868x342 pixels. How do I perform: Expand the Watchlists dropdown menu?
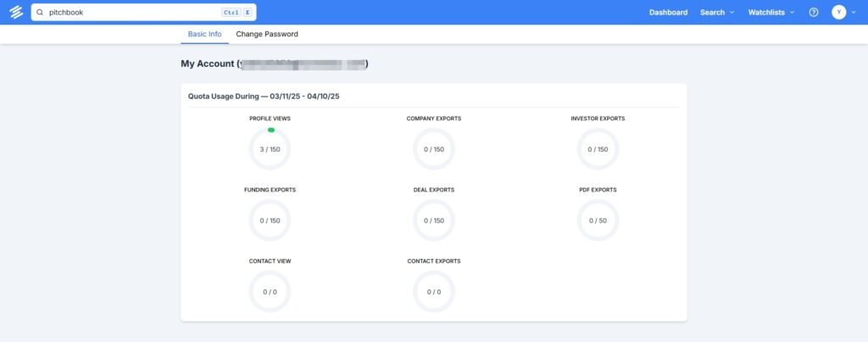[x=771, y=13]
